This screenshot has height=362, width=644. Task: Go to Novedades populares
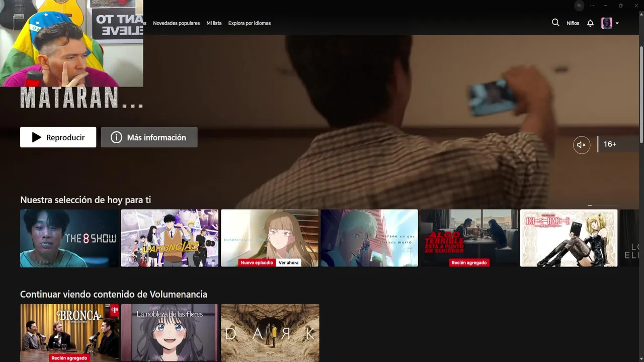176,23
